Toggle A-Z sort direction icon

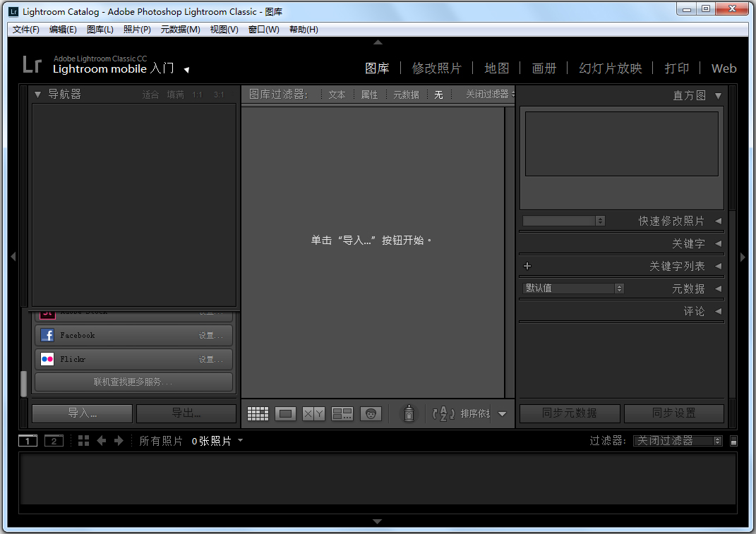(443, 413)
